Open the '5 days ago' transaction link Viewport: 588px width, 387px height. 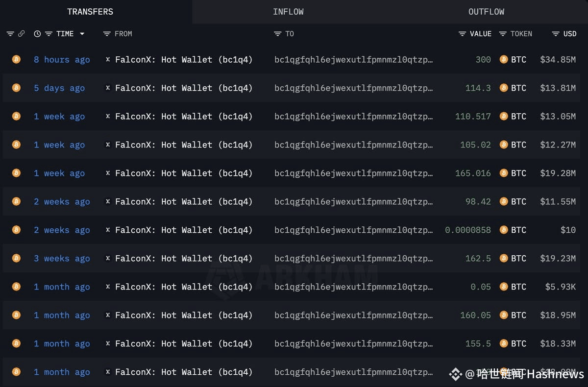tap(59, 88)
